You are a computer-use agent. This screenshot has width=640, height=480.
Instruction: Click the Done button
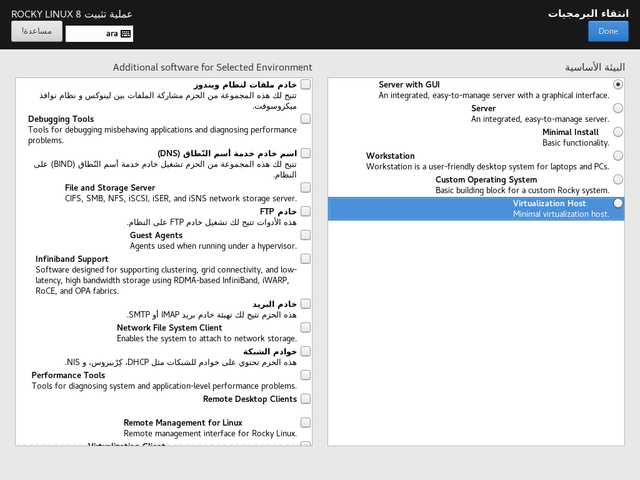click(x=608, y=31)
